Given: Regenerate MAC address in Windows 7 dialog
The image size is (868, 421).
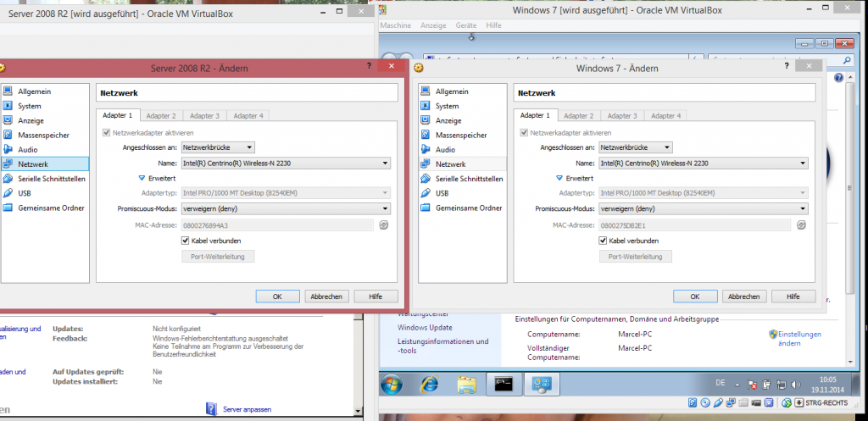Looking at the screenshot, I should pyautogui.click(x=801, y=224).
